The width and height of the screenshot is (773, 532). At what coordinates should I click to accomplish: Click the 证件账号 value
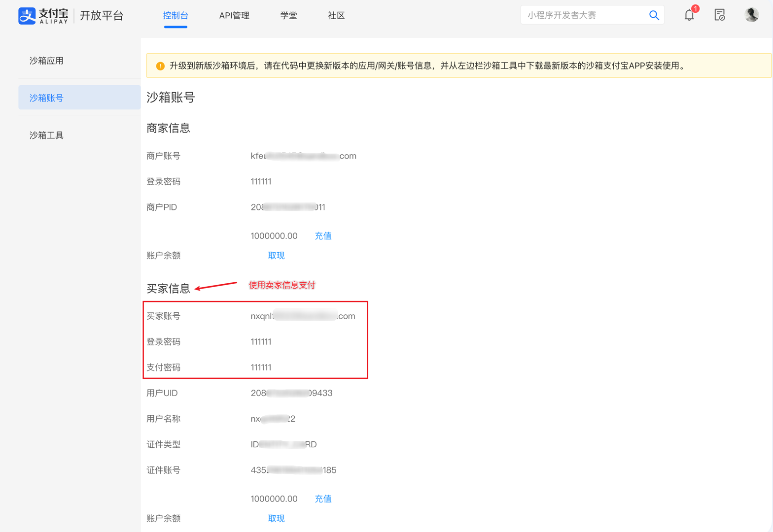pos(293,470)
